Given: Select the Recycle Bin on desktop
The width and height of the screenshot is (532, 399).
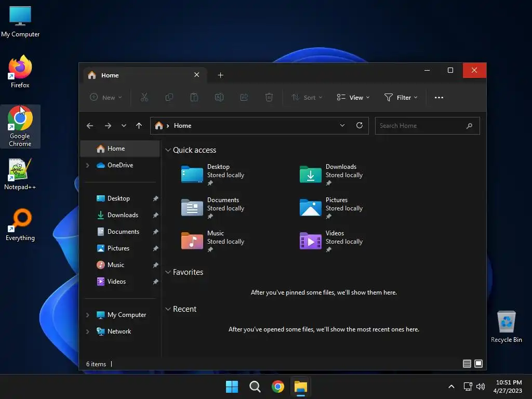Looking at the screenshot, I should tap(506, 326).
